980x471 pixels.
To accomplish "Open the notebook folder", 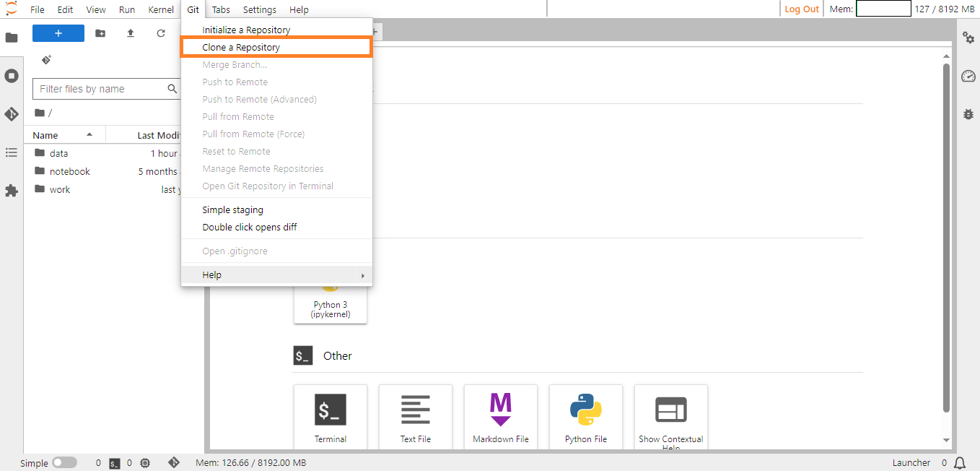I will [102, 171].
